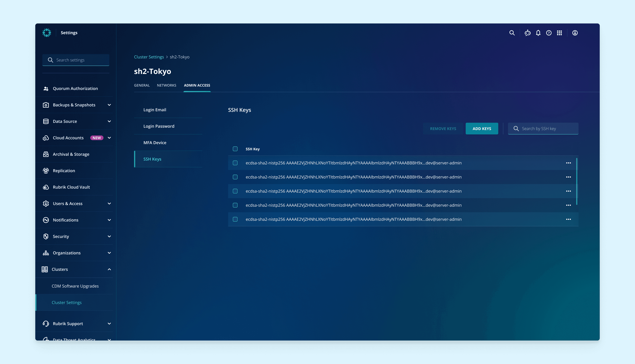The width and height of the screenshot is (635, 364).
Task: Open the user profile account icon
Action: tap(575, 33)
